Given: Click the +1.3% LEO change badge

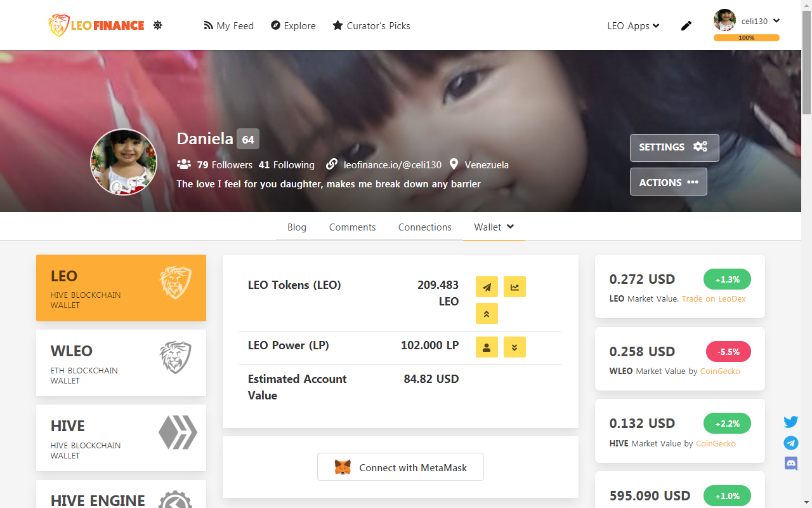Looking at the screenshot, I should pyautogui.click(x=727, y=279).
